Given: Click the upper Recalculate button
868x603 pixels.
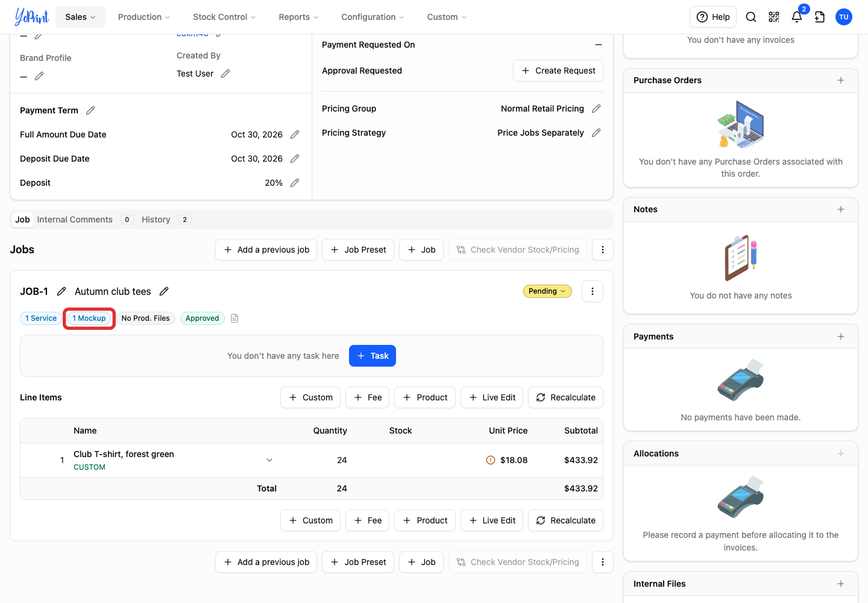Looking at the screenshot, I should (565, 397).
